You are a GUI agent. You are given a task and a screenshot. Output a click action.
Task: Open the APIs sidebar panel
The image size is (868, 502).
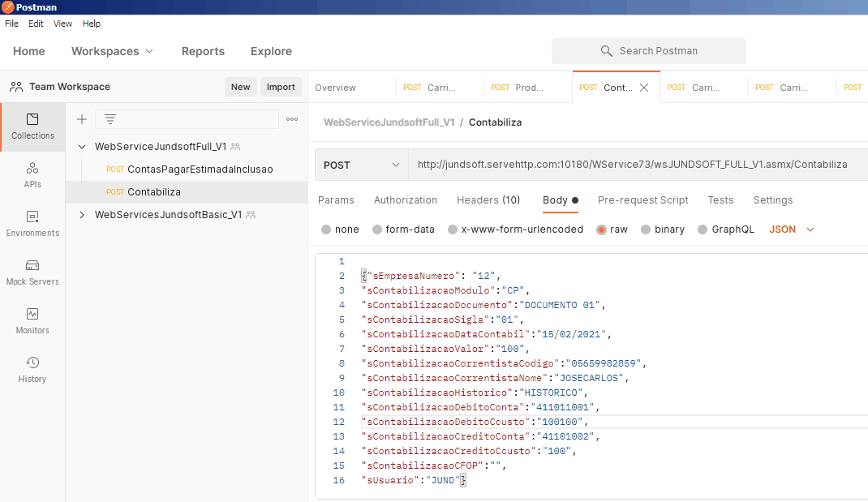pyautogui.click(x=32, y=175)
